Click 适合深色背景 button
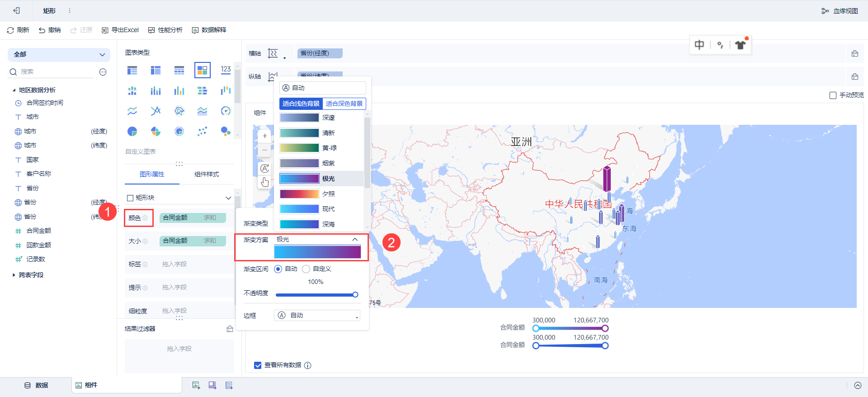 coord(344,104)
